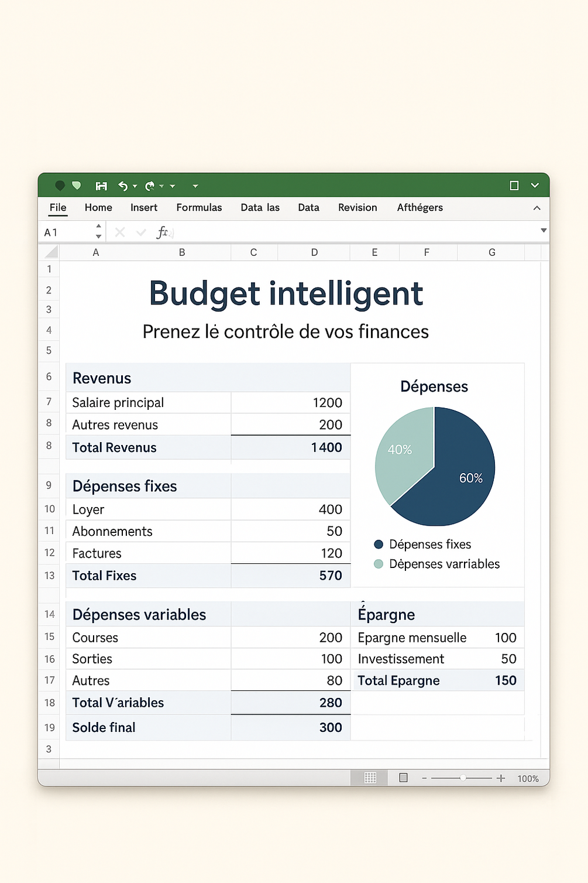This screenshot has width=588, height=883.
Task: Click the dark green circle icon
Action: tap(60, 186)
